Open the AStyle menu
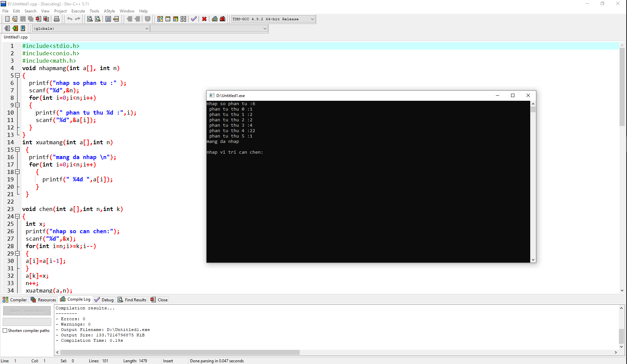The image size is (627, 364). (109, 11)
